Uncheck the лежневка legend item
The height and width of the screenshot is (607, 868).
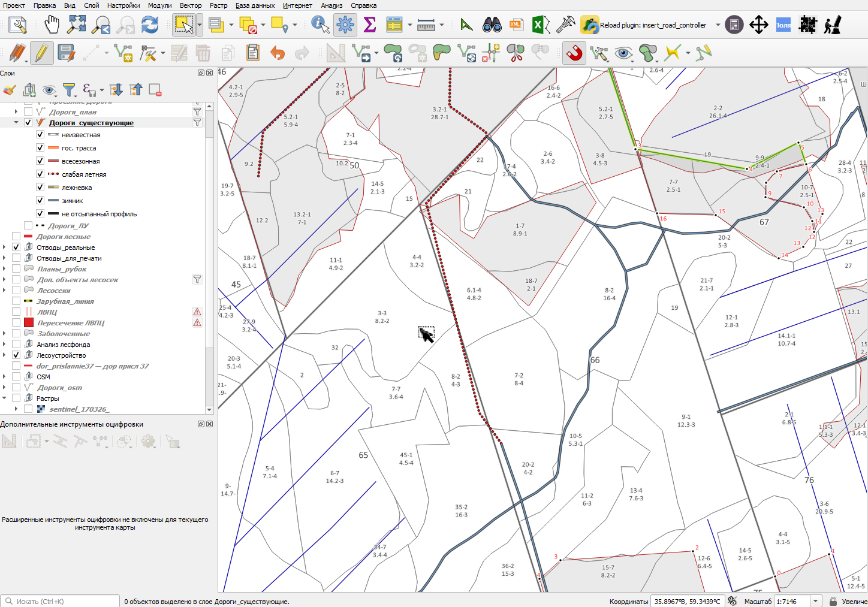tap(40, 188)
